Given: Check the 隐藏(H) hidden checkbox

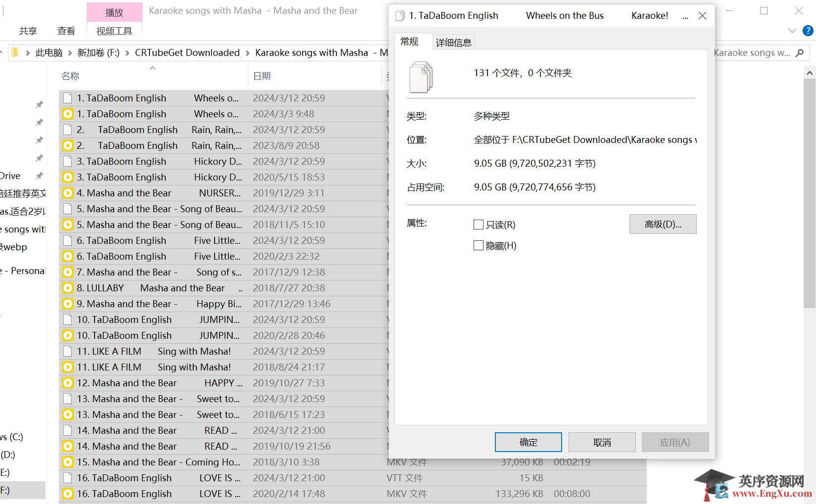Looking at the screenshot, I should coord(479,245).
